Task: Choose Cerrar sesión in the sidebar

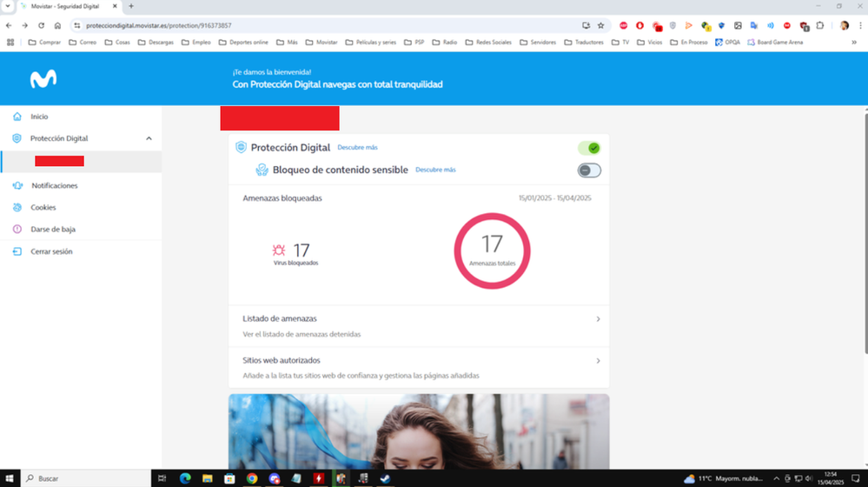Action: point(51,251)
